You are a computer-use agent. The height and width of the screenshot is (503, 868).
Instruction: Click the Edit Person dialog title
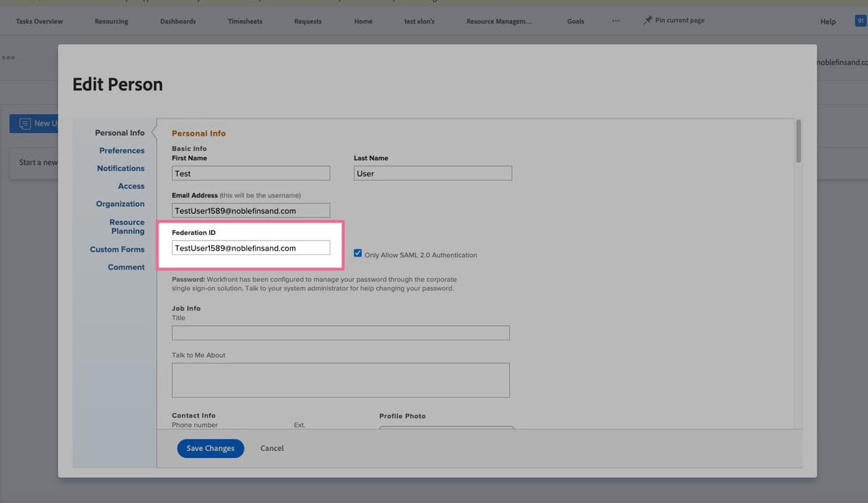pos(117,85)
